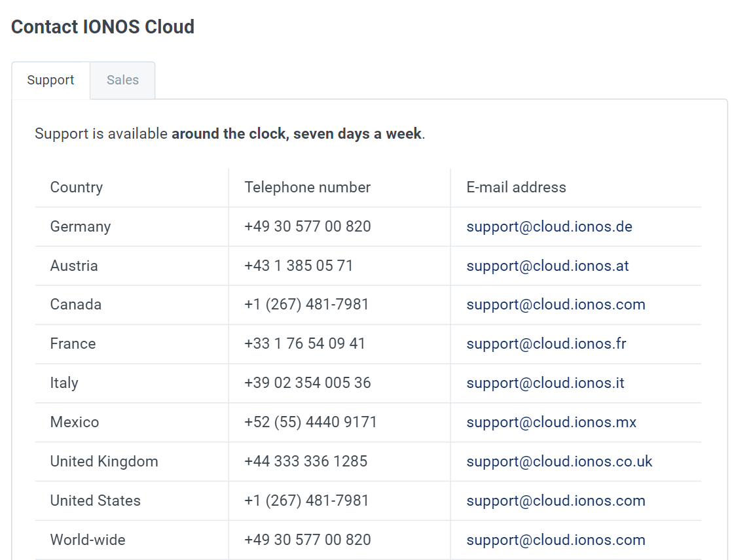The height and width of the screenshot is (560, 732).
Task: Click the Mexico support email link
Action: [551, 422]
